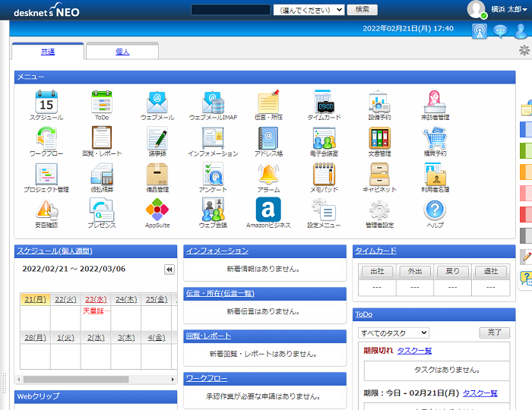
Task: Click the blue user icon in header
Action: click(521, 31)
